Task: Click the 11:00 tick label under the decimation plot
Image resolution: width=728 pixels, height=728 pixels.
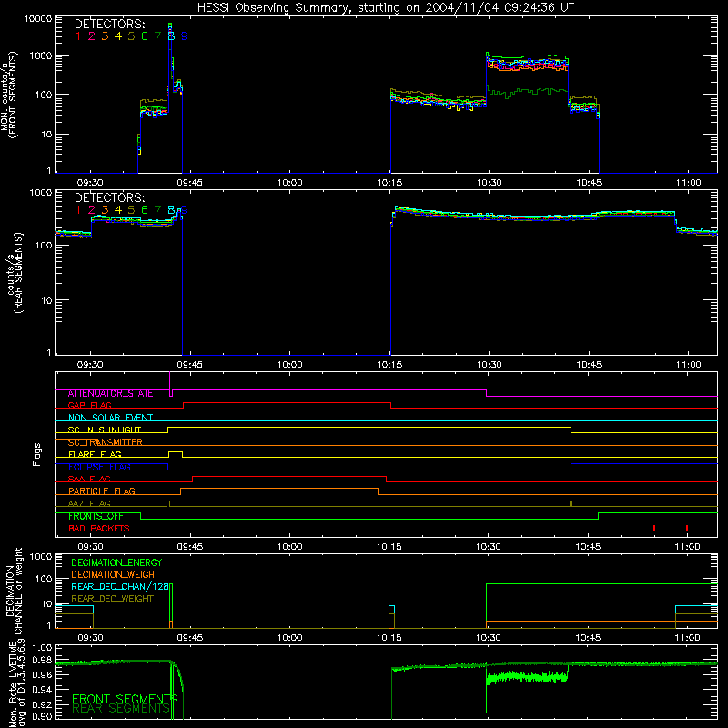Action: pyautogui.click(x=688, y=638)
